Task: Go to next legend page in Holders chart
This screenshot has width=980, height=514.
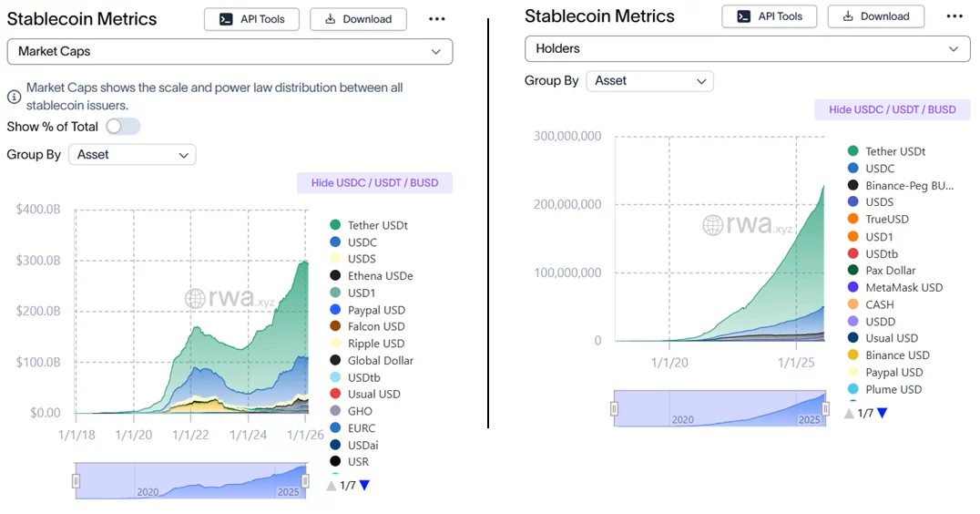Action: coord(882,413)
